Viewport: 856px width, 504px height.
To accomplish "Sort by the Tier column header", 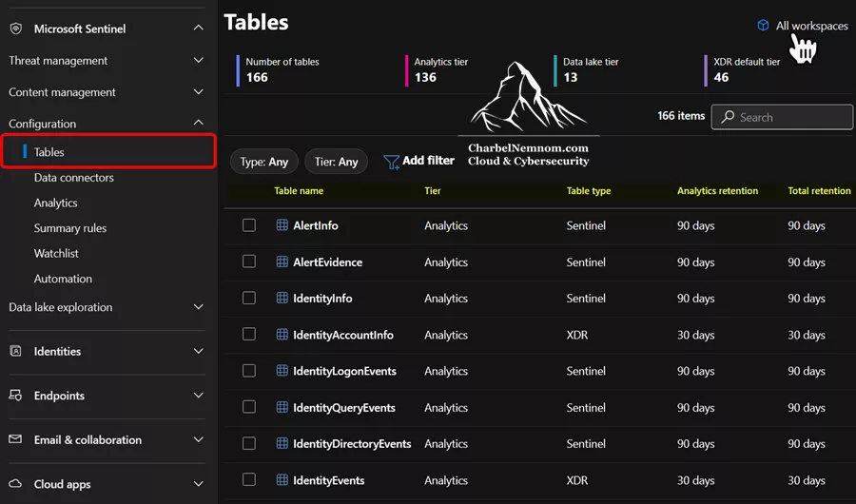I will (x=433, y=190).
